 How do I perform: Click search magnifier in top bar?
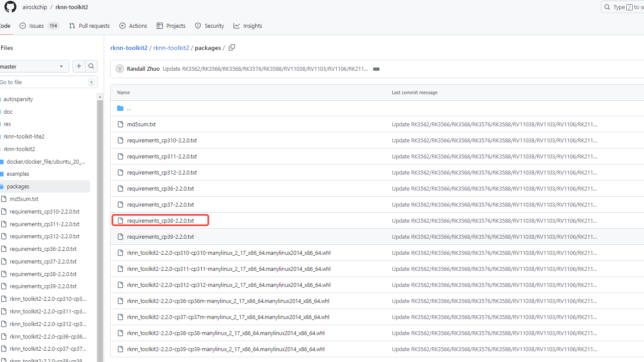[607, 7]
